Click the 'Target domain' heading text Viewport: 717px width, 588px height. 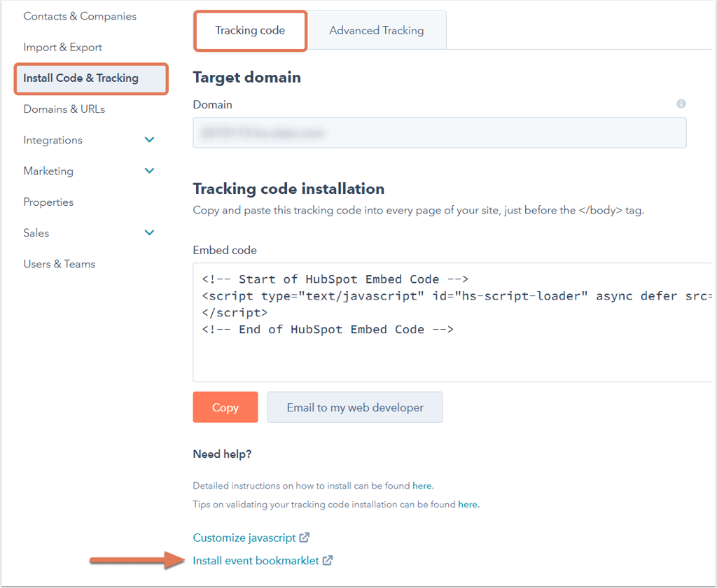coord(247,77)
